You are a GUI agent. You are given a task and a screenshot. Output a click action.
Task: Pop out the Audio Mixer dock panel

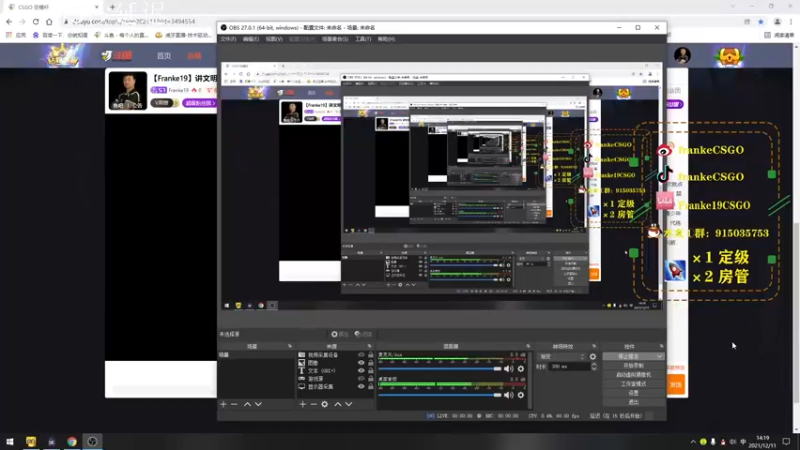(x=528, y=346)
